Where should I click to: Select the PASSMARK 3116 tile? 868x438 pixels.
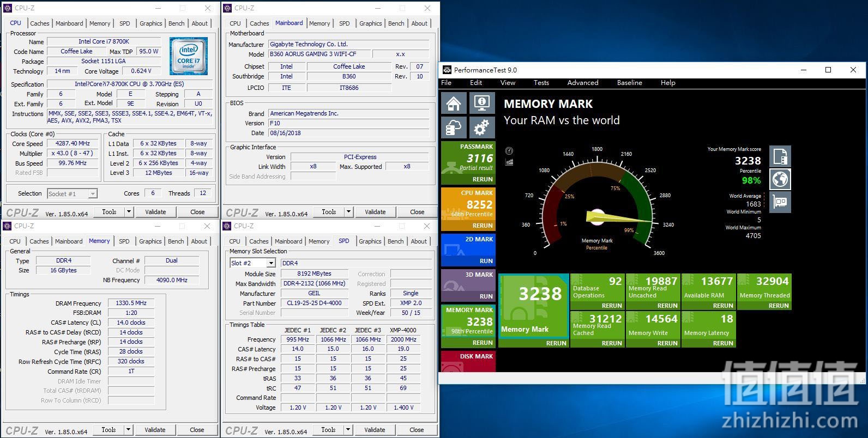(468, 163)
